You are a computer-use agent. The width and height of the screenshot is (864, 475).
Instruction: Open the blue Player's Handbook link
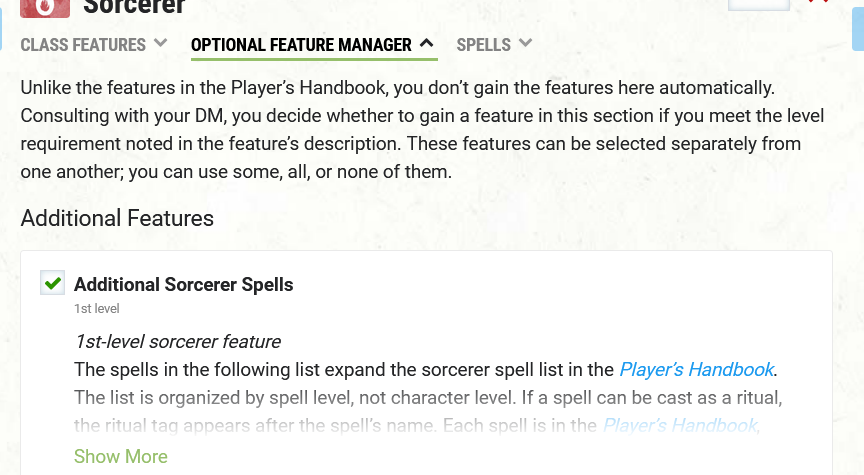(696, 369)
